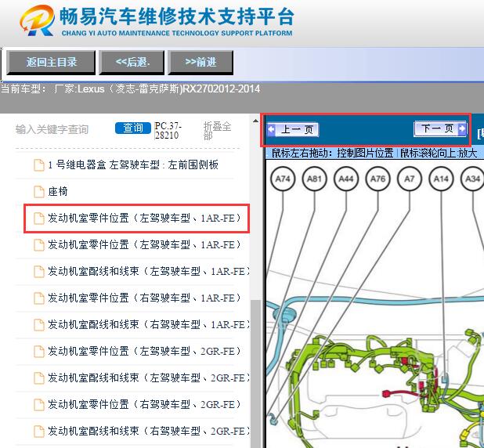Click the left arrow icon on 上一页
The height and width of the screenshot is (448, 484).
tap(271, 129)
